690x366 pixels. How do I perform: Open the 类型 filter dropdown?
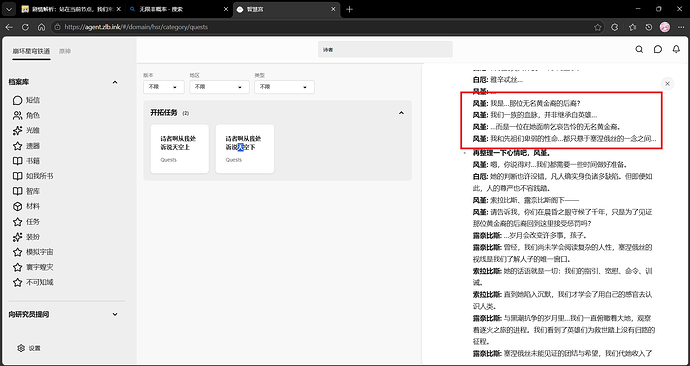(284, 87)
